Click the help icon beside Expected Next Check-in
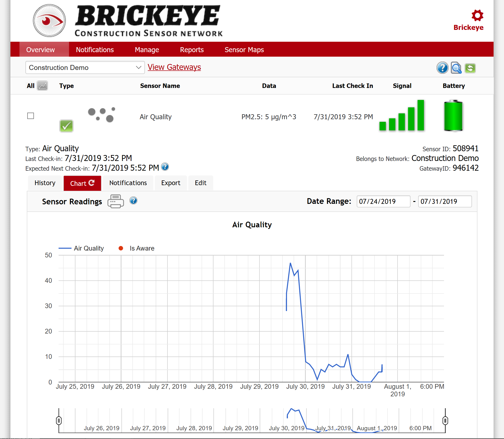The image size is (504, 439). [x=165, y=167]
